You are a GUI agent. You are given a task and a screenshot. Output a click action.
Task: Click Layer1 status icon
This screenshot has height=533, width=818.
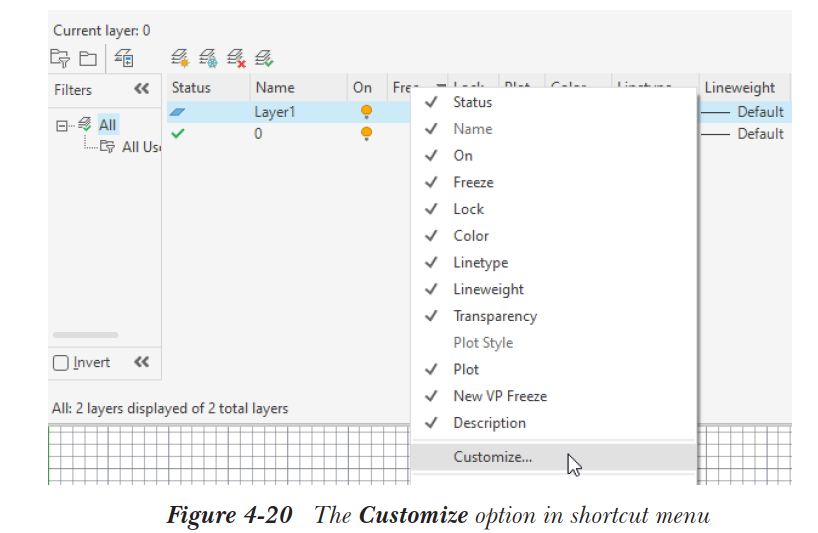click(x=177, y=112)
